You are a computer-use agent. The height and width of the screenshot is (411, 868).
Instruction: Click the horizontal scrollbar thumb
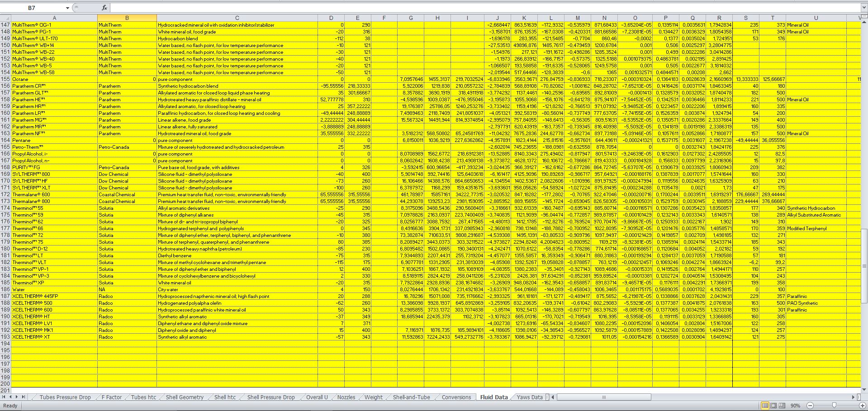click(x=603, y=397)
